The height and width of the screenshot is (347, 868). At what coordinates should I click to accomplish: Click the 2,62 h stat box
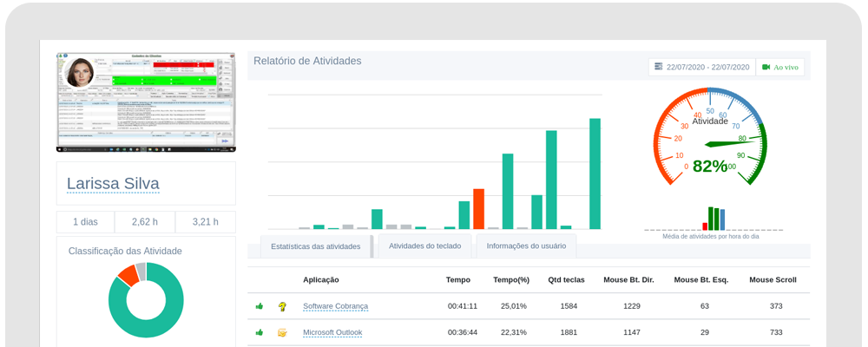click(144, 222)
